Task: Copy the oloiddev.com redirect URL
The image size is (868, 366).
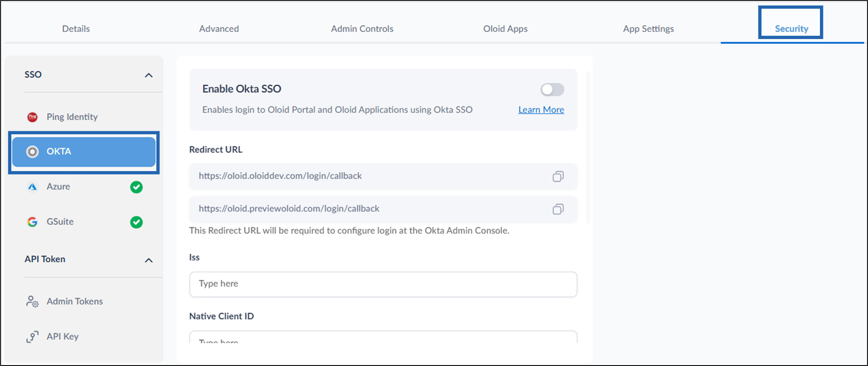Action: tap(558, 176)
